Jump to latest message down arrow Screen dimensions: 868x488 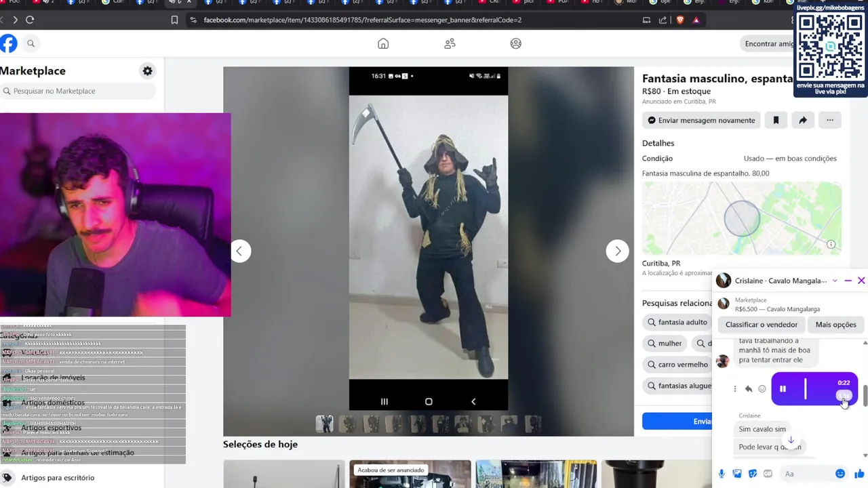click(791, 440)
